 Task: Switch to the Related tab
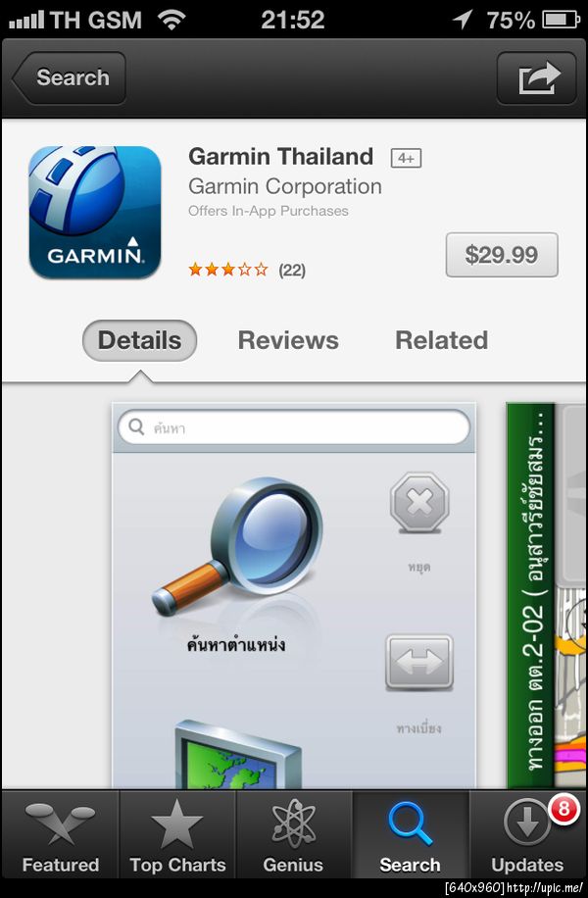[x=441, y=340]
